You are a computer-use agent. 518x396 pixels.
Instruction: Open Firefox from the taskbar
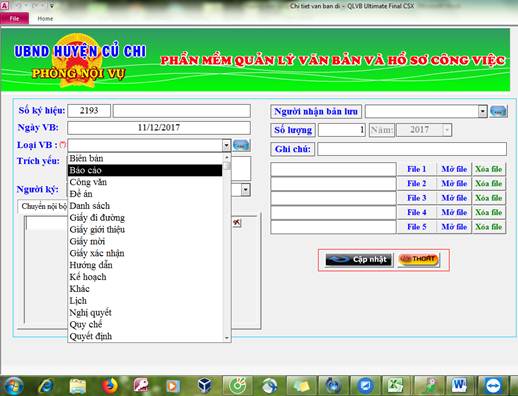(x=109, y=386)
